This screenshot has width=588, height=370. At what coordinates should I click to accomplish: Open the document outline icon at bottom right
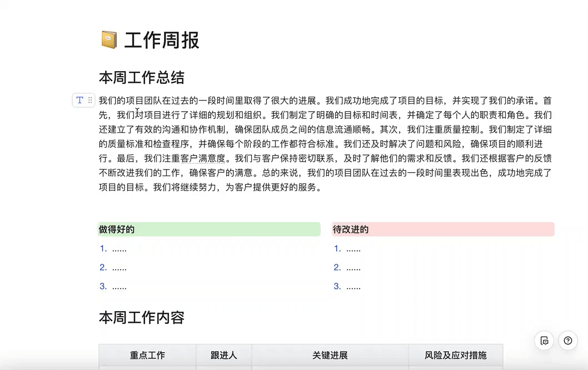pyautogui.click(x=544, y=341)
